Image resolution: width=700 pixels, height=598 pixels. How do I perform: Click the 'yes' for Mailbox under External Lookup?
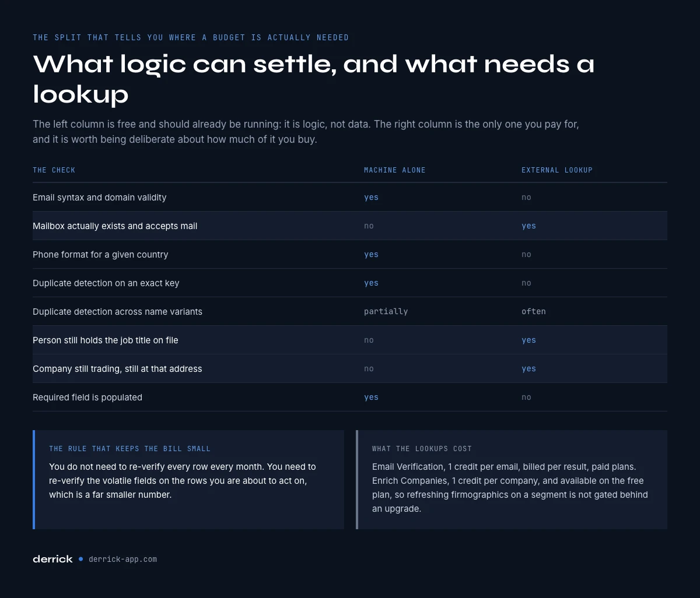[x=528, y=226]
